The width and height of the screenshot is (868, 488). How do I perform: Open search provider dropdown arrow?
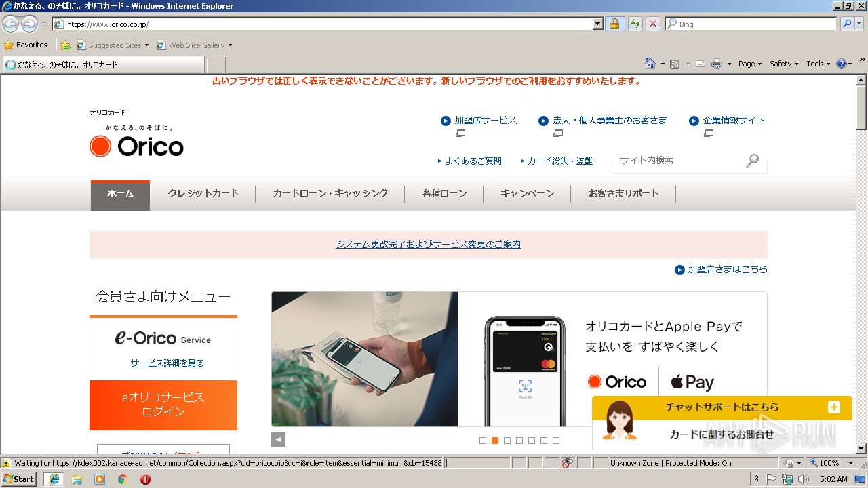click(861, 24)
